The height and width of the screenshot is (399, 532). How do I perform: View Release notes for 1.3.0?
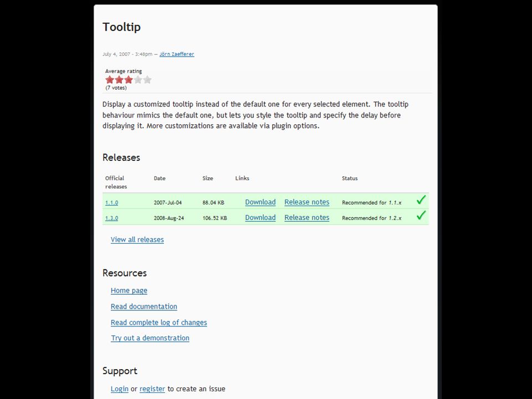(306, 217)
